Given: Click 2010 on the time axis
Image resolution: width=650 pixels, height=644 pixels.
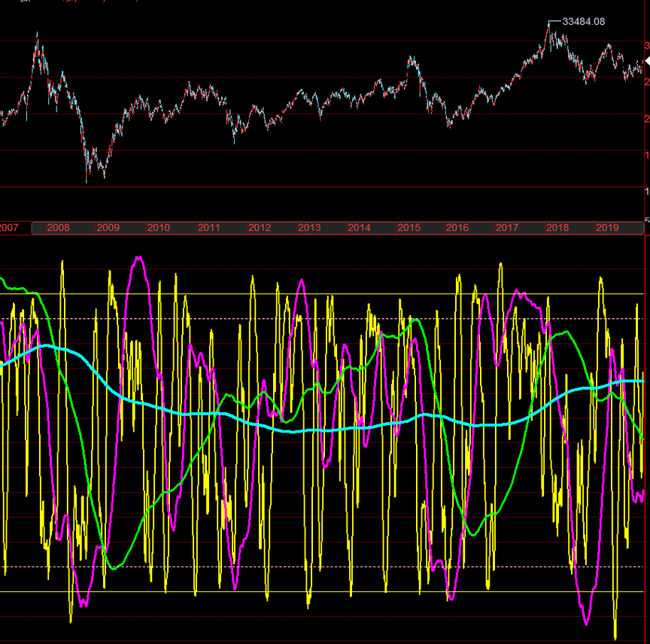Looking at the screenshot, I should pyautogui.click(x=158, y=228).
